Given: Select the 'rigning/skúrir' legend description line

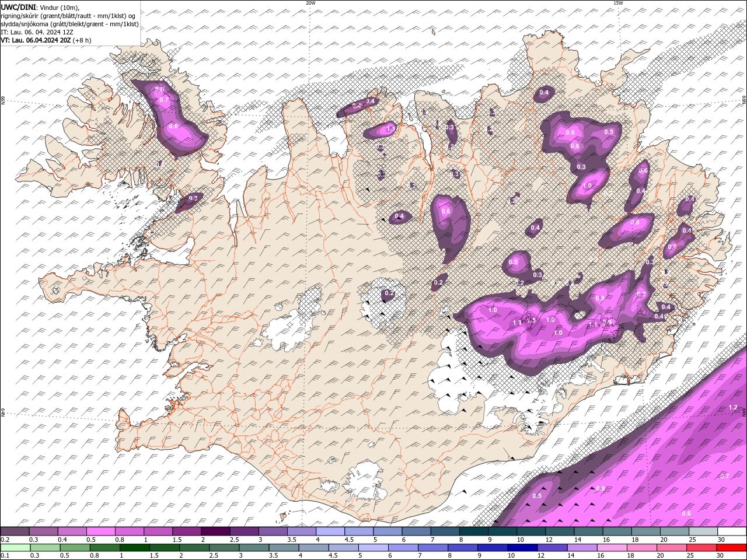Looking at the screenshot, I should pos(68,16).
